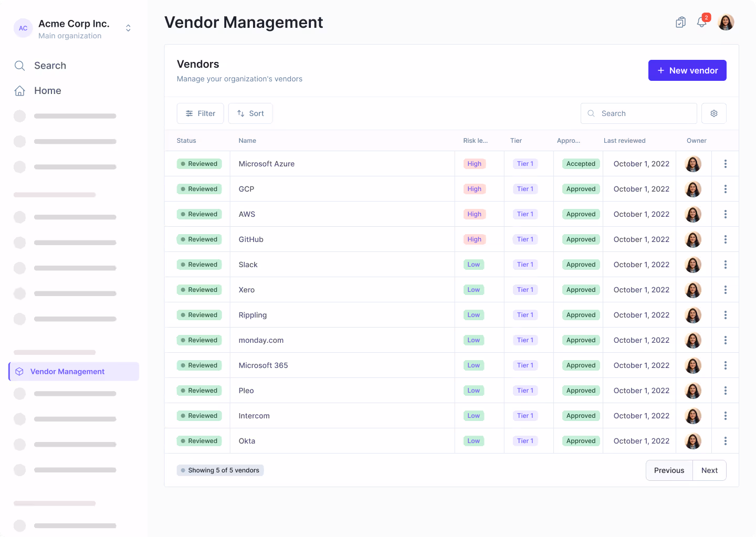Image resolution: width=756 pixels, height=537 pixels.
Task: Expand the Acme Corp Inc. organization switcher
Action: [128, 28]
